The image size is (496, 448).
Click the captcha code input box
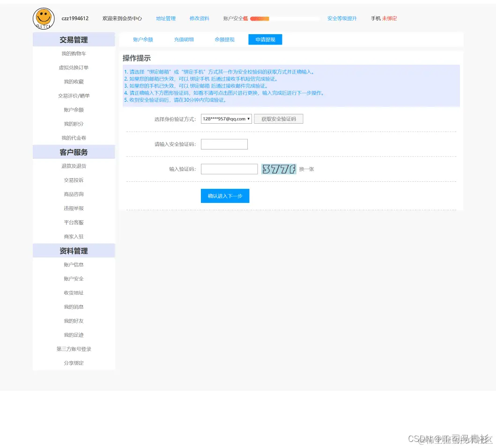[229, 169]
